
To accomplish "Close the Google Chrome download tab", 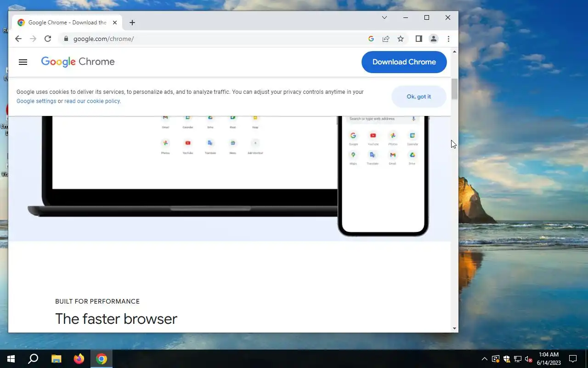I will [x=115, y=23].
